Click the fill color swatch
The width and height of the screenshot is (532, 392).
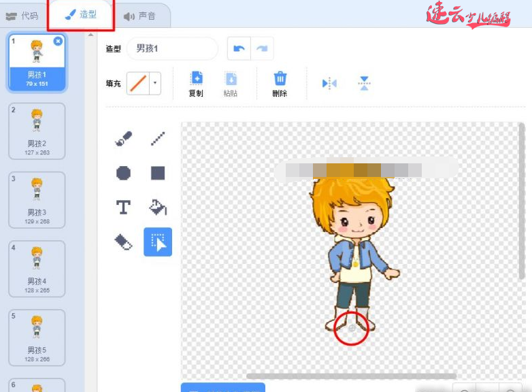138,83
